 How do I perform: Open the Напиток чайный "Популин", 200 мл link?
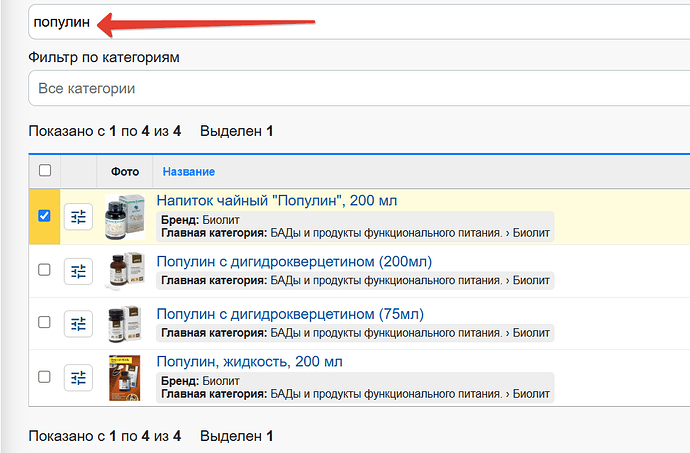(x=277, y=201)
